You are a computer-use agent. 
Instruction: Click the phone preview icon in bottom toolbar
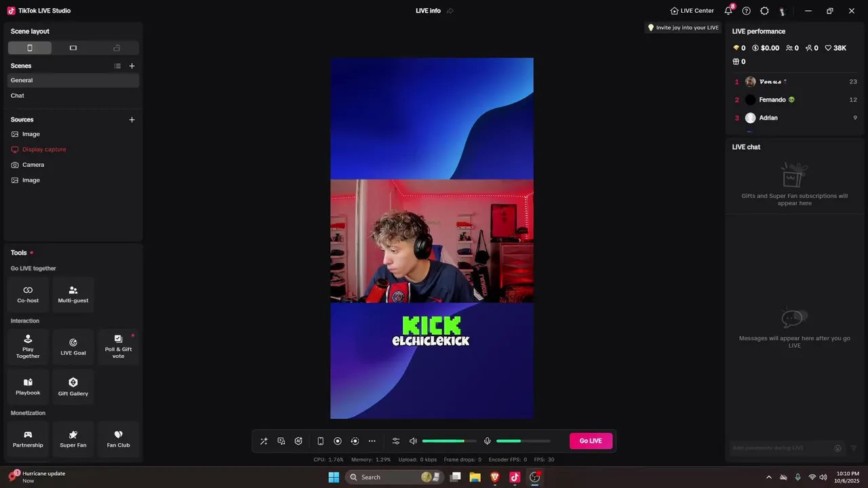321,441
